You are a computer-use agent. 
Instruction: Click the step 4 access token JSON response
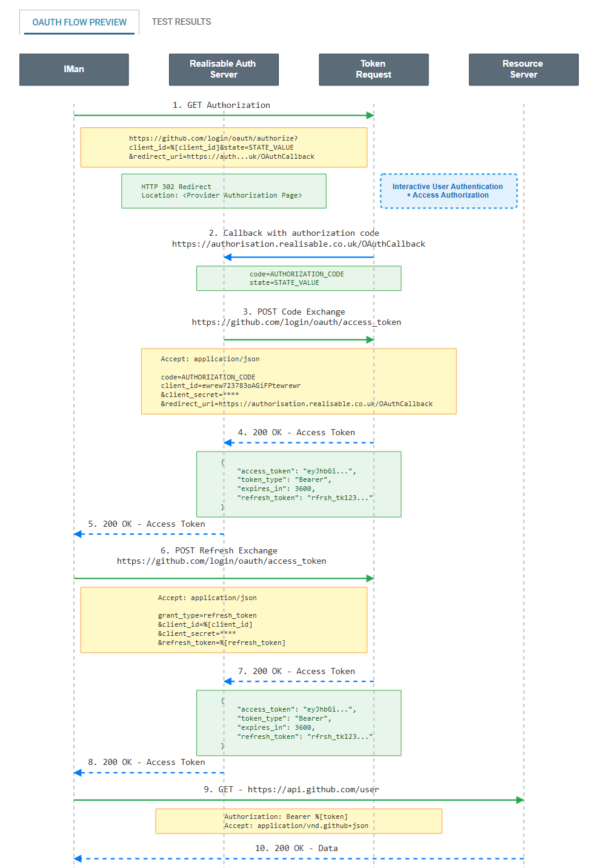(298, 484)
